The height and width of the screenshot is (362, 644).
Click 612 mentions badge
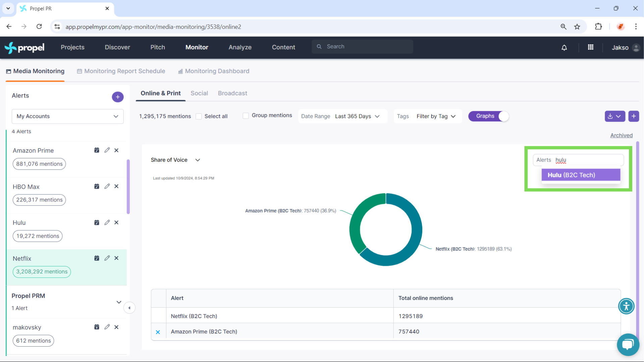34,341
